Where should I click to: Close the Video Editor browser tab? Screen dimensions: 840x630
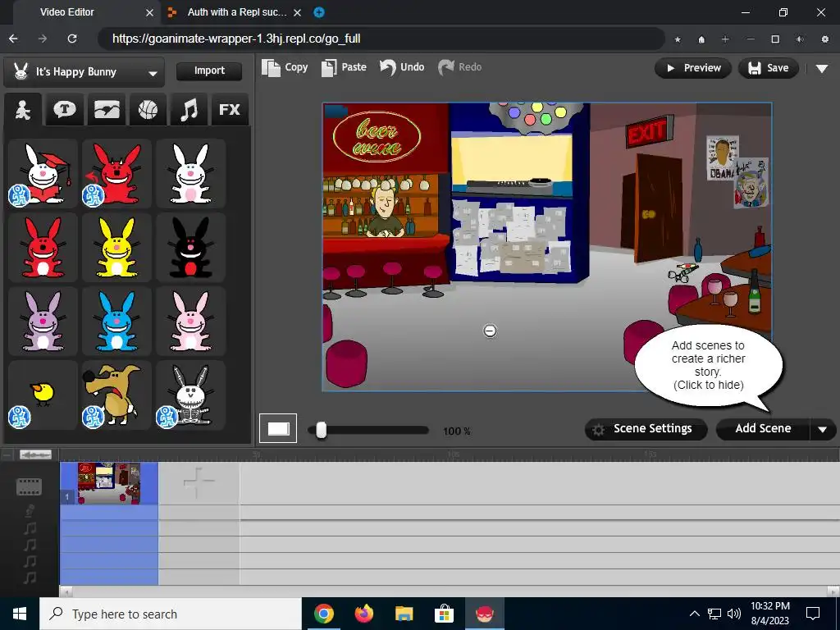click(149, 13)
